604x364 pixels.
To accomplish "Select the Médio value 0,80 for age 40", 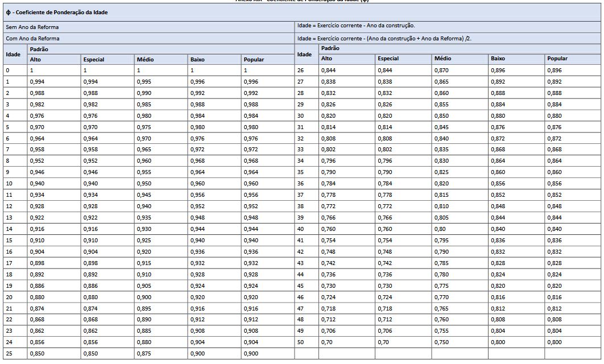I will (440, 229).
